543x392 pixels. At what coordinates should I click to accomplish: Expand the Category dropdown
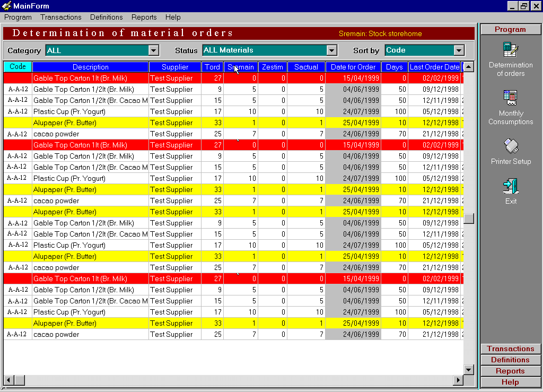(154, 50)
